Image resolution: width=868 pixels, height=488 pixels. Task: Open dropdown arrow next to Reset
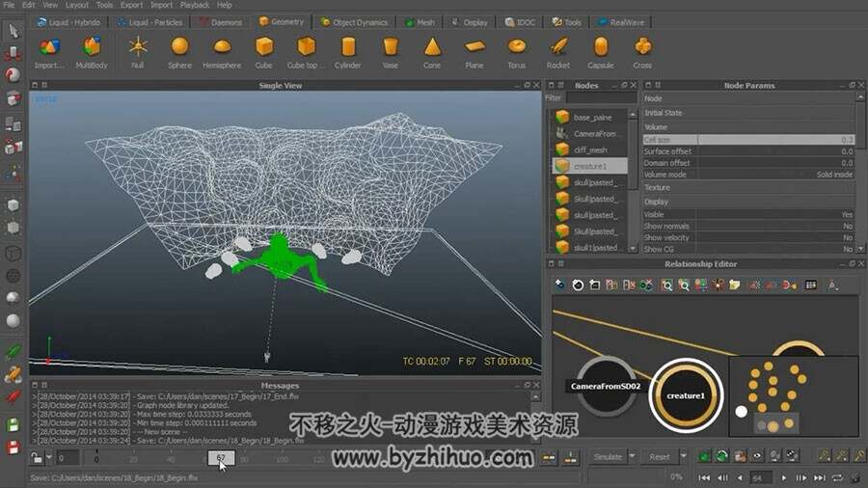(x=683, y=456)
